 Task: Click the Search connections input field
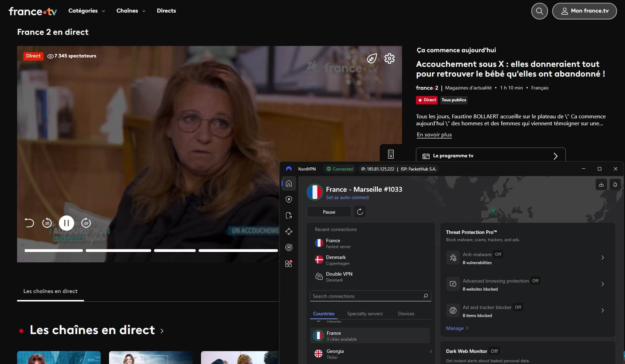click(x=370, y=296)
